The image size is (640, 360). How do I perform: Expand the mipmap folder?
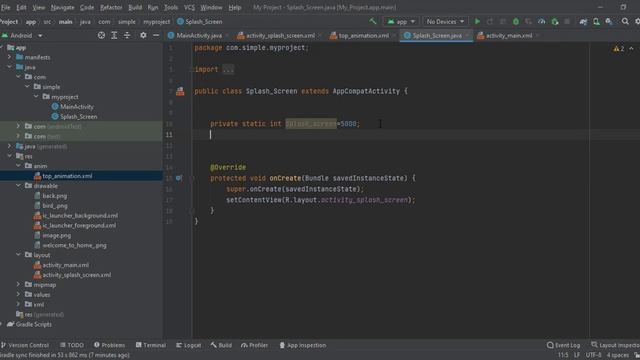click(x=19, y=284)
